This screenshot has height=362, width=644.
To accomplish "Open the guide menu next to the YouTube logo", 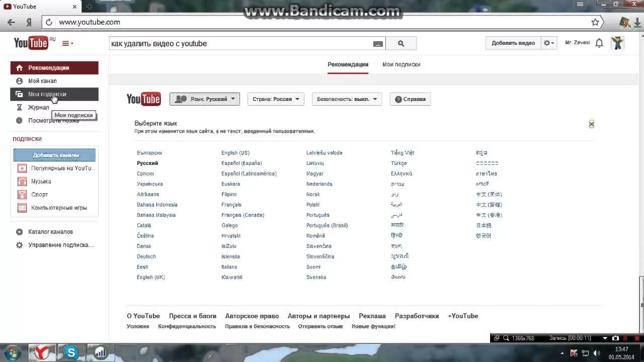I will pos(67,44).
